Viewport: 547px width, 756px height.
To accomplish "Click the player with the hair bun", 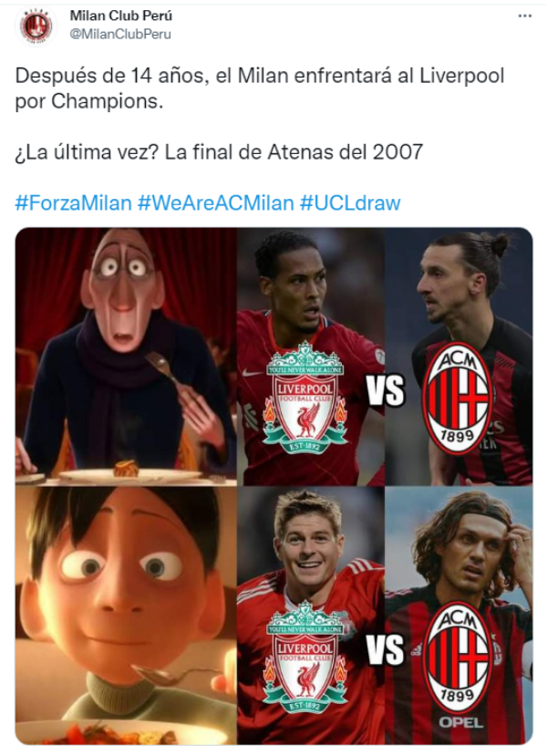I will pos(459,357).
